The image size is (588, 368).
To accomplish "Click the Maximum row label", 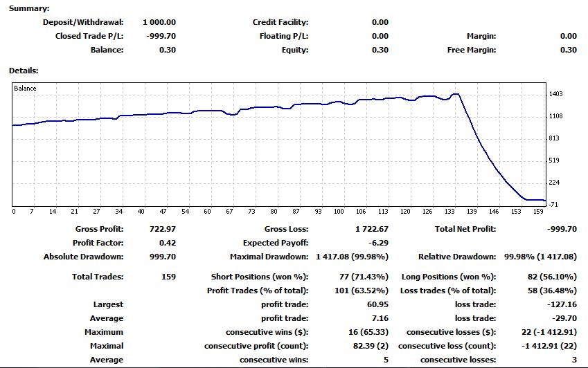I will tap(104, 332).
